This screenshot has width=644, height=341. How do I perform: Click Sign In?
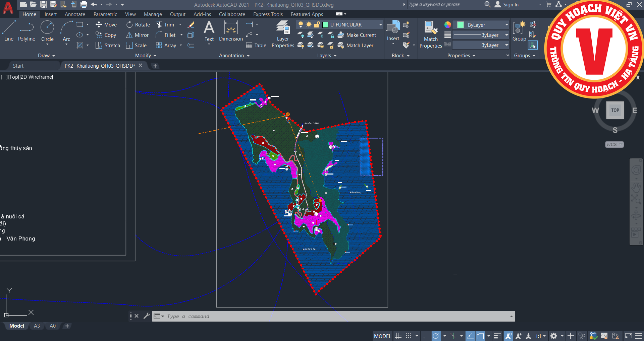tap(511, 5)
